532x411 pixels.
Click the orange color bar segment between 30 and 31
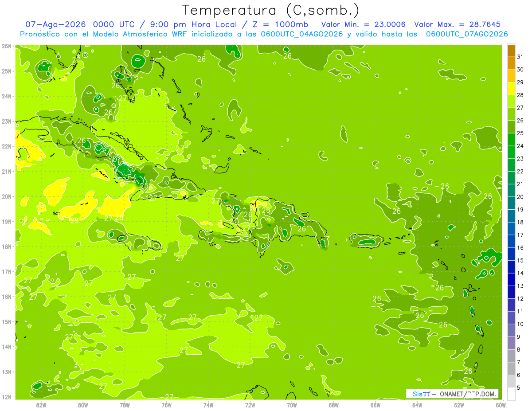(511, 63)
